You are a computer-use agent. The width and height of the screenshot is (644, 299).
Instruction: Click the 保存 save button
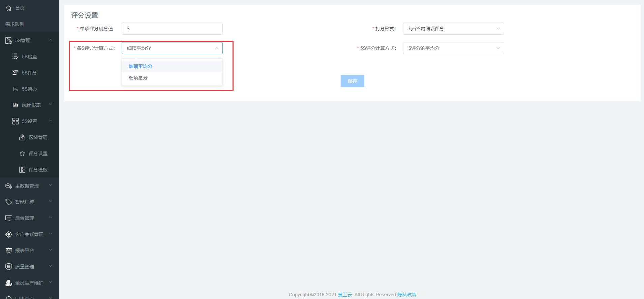point(352,81)
